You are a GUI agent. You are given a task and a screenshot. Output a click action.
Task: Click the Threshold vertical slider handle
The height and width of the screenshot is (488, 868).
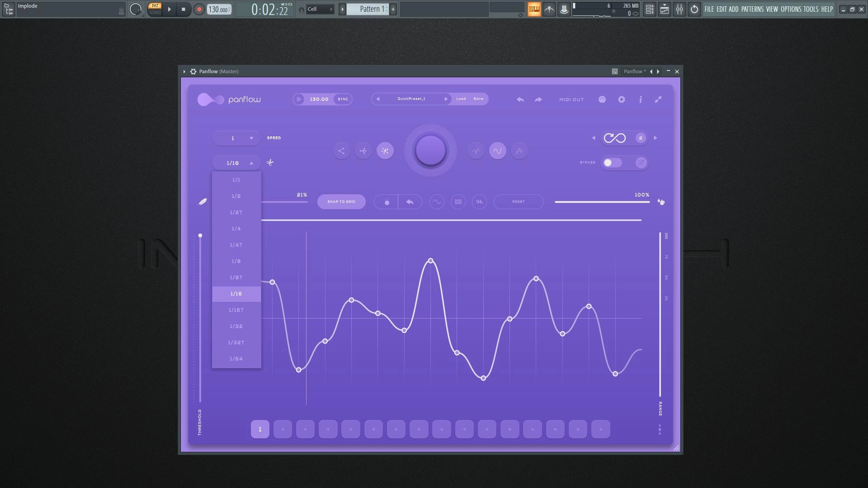(x=200, y=235)
